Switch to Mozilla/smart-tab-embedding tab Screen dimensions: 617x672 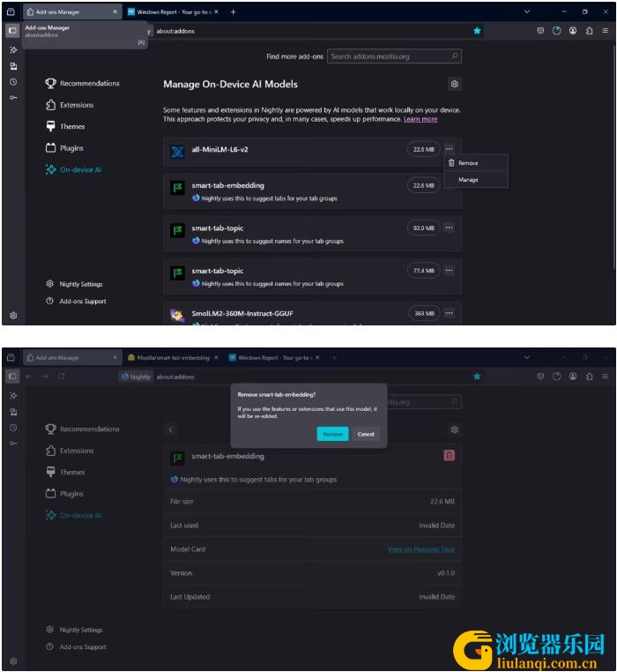(x=173, y=357)
